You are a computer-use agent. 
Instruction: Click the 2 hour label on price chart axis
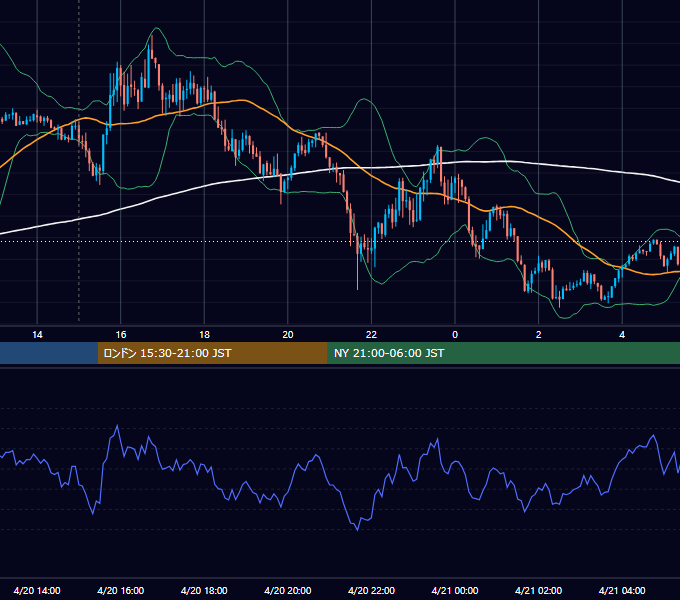tap(539, 335)
